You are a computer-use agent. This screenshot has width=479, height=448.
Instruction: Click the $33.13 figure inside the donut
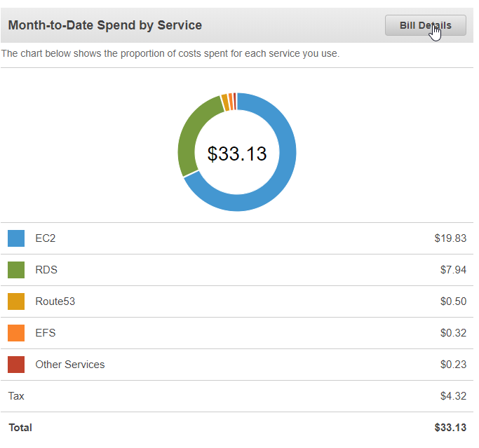point(237,154)
